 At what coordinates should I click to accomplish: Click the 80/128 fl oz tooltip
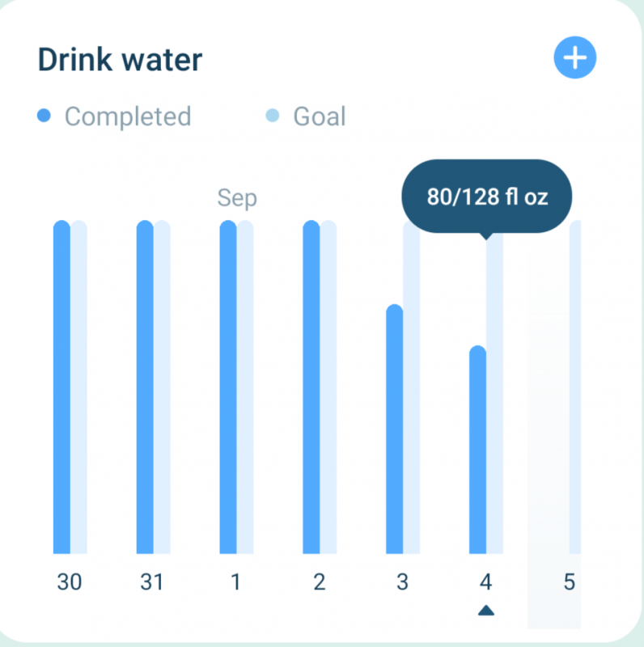487,197
